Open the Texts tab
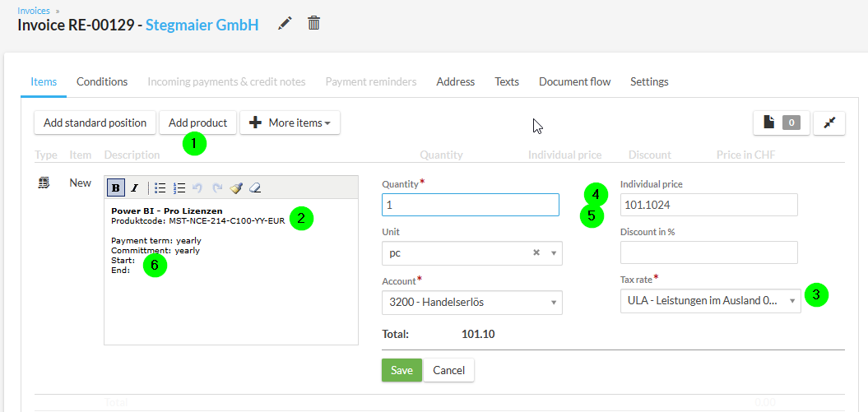 507,82
